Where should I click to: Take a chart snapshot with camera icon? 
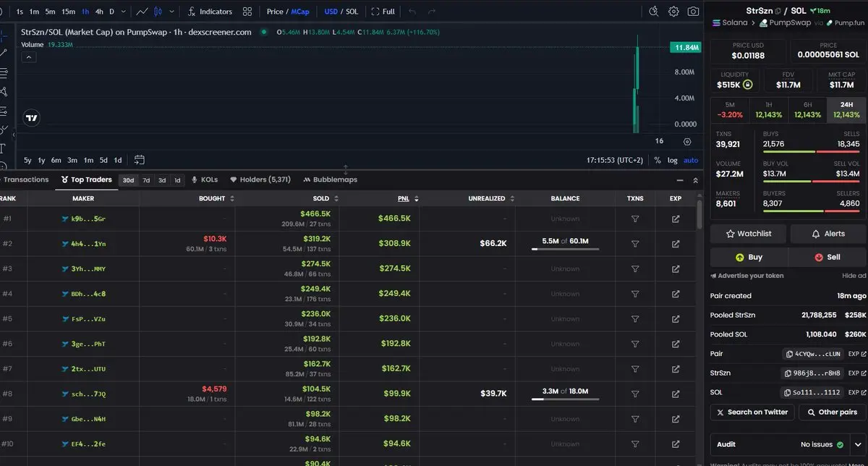click(x=694, y=12)
